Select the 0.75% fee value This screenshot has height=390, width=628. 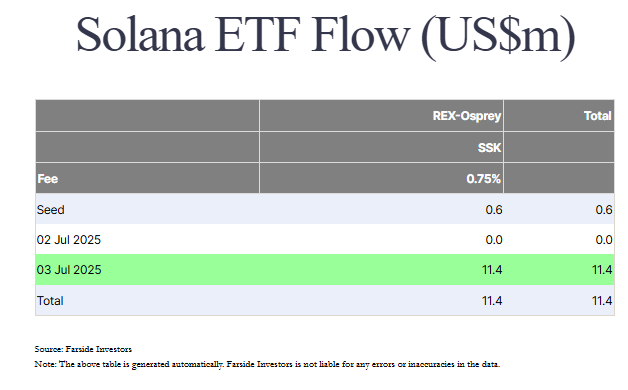pyautogui.click(x=483, y=179)
